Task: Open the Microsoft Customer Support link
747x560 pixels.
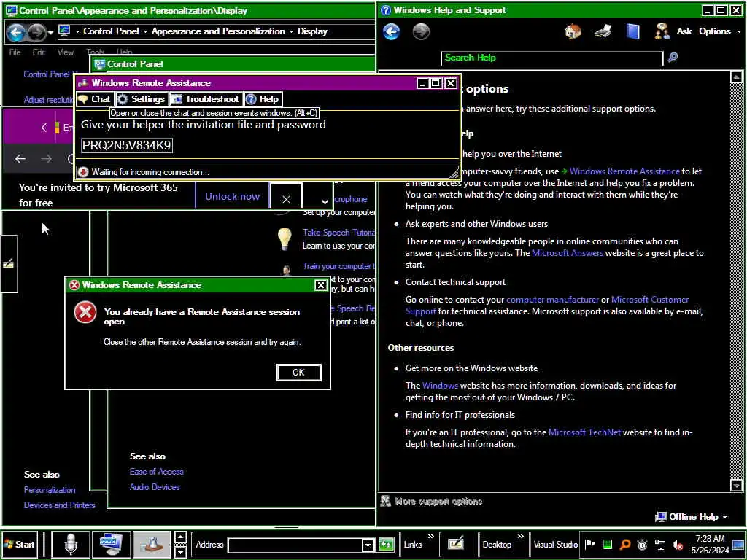Action: (x=650, y=300)
